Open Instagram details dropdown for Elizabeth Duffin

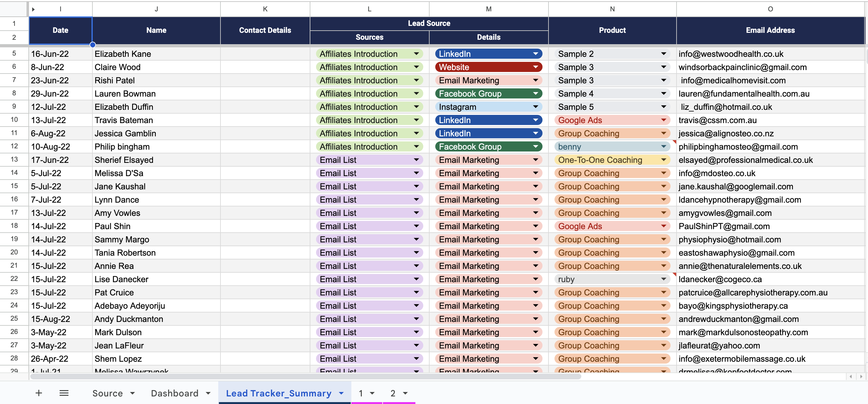(536, 107)
